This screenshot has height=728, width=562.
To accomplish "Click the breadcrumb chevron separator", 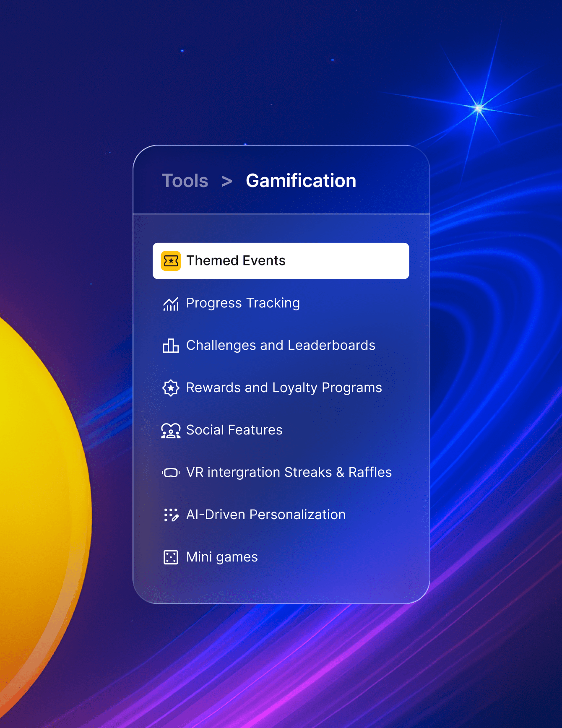I will tap(227, 181).
